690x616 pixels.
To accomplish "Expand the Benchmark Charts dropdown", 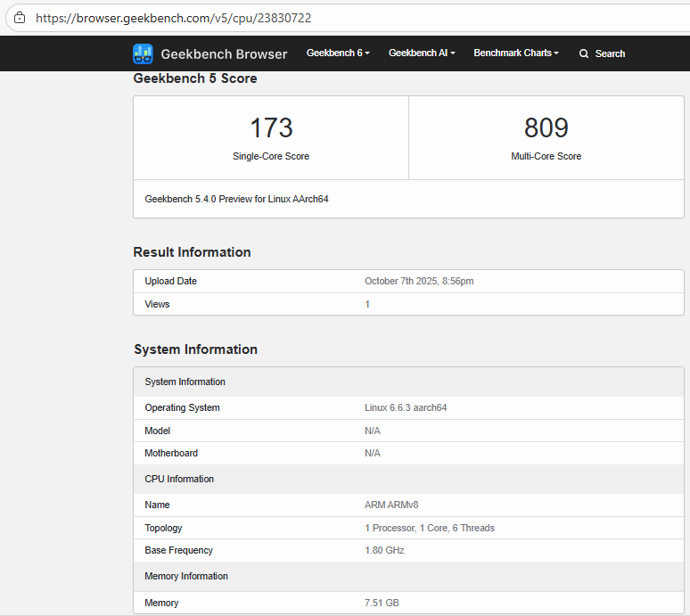I will click(516, 53).
